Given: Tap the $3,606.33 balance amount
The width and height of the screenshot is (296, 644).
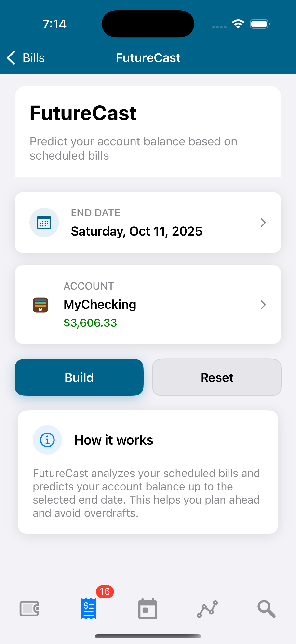Looking at the screenshot, I should [x=90, y=323].
